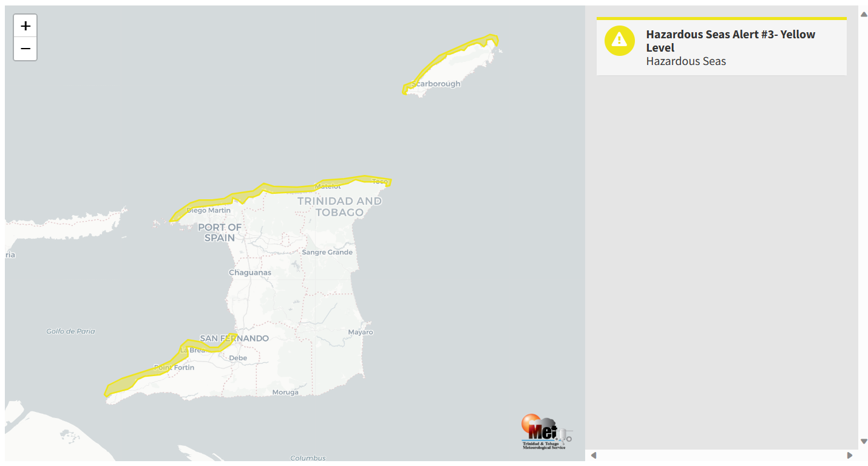Open Hazardous Seas Alert #3 title
The height and width of the screenshot is (466, 868).
(x=731, y=41)
